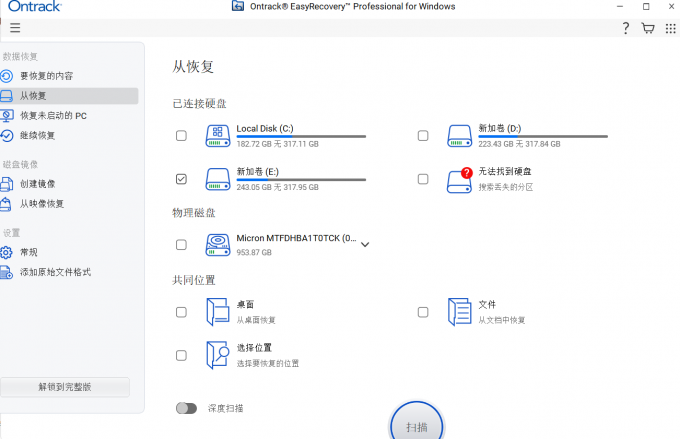The width and height of the screenshot is (680, 439).
Task: Open the hamburger menu
Action: tap(15, 28)
